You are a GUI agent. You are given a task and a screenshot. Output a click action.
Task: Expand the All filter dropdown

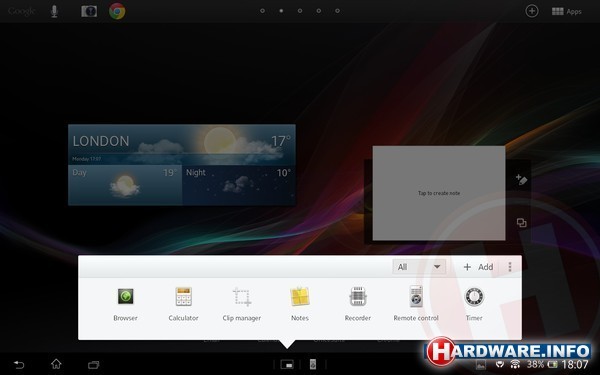(419, 267)
